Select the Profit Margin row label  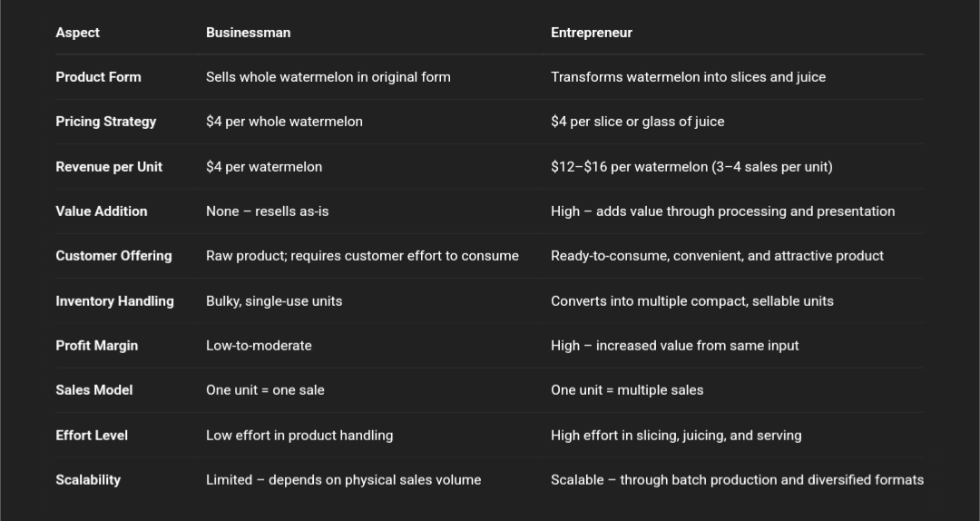[x=96, y=346]
